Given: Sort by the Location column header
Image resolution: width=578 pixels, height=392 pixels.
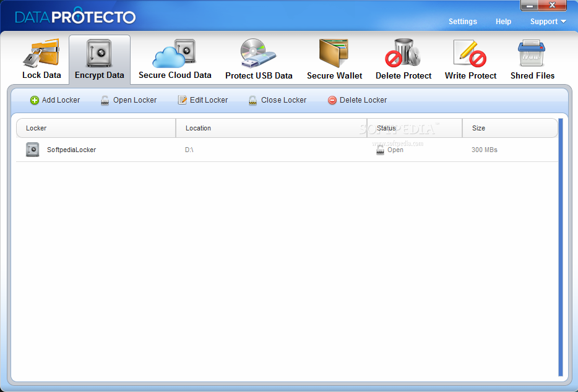Looking at the screenshot, I should point(271,128).
